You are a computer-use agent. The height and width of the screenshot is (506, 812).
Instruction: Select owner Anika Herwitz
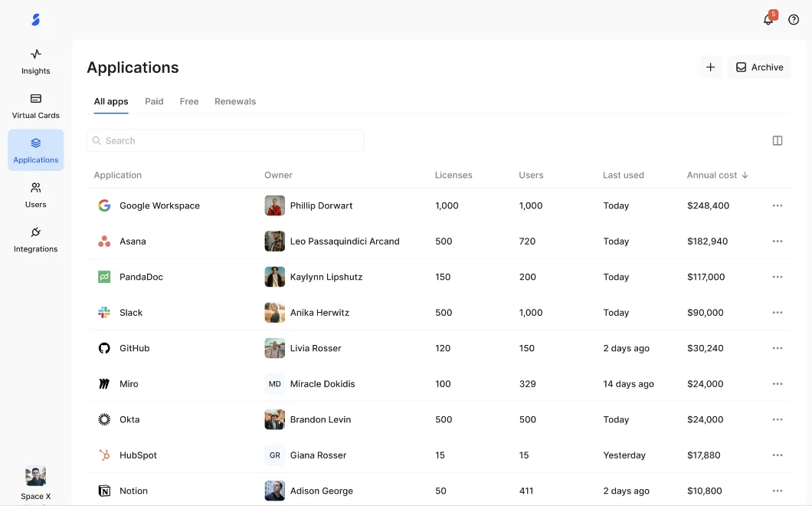(x=319, y=313)
